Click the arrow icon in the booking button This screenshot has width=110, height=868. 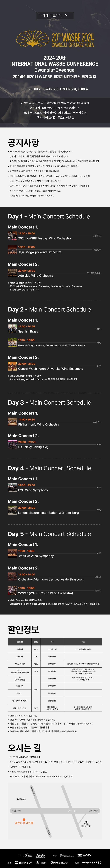pyautogui.click(x=65, y=16)
